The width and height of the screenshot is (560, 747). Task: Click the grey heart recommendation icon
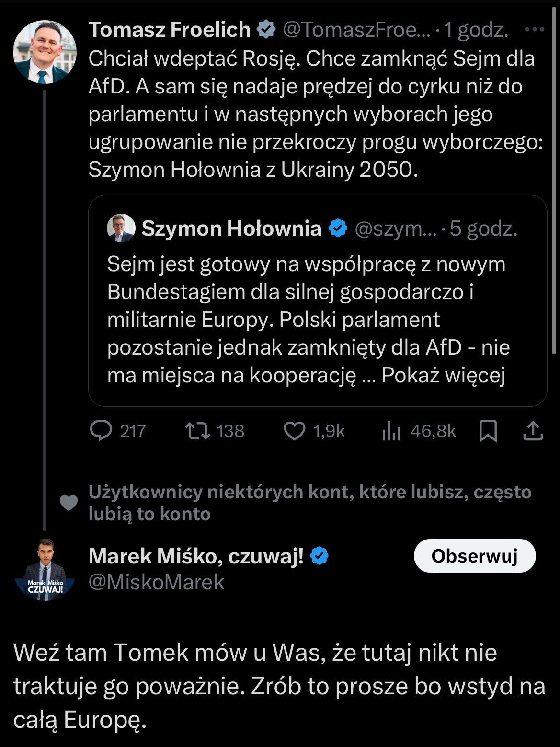(69, 503)
